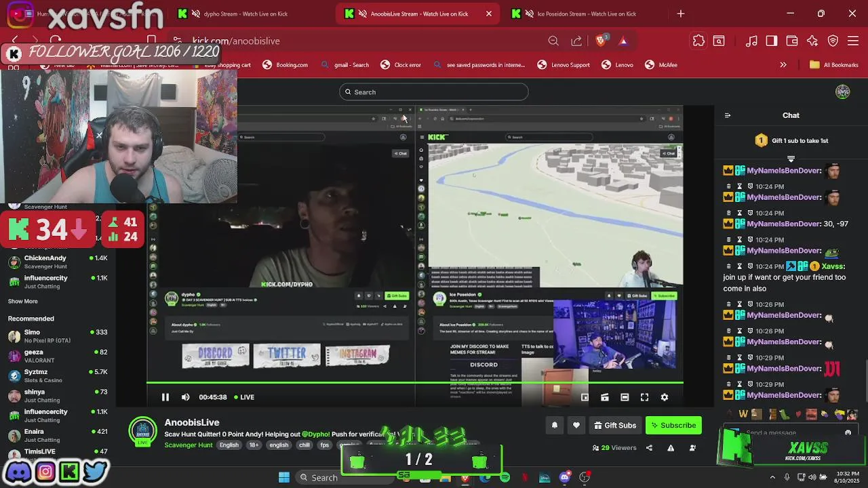The image size is (868, 488).
Task: Toggle the browser sidebar panel
Action: click(x=772, y=41)
